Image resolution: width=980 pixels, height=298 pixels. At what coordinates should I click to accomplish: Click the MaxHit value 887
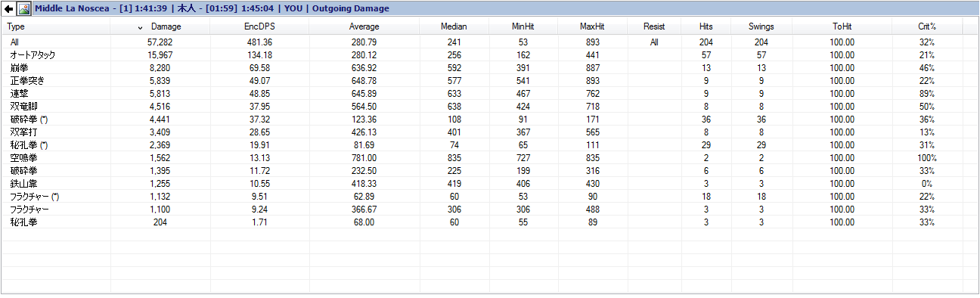click(592, 68)
